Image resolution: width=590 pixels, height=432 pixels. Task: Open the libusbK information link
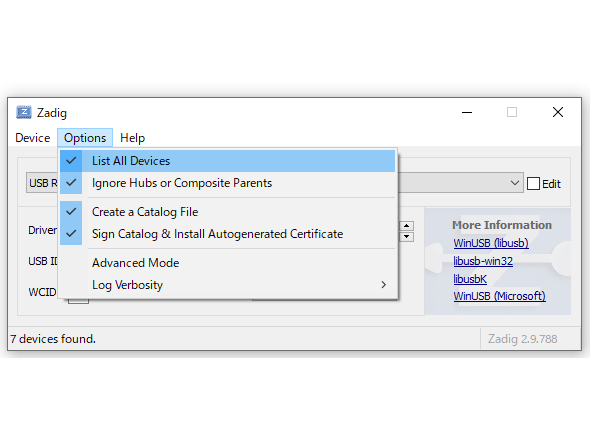point(470,279)
